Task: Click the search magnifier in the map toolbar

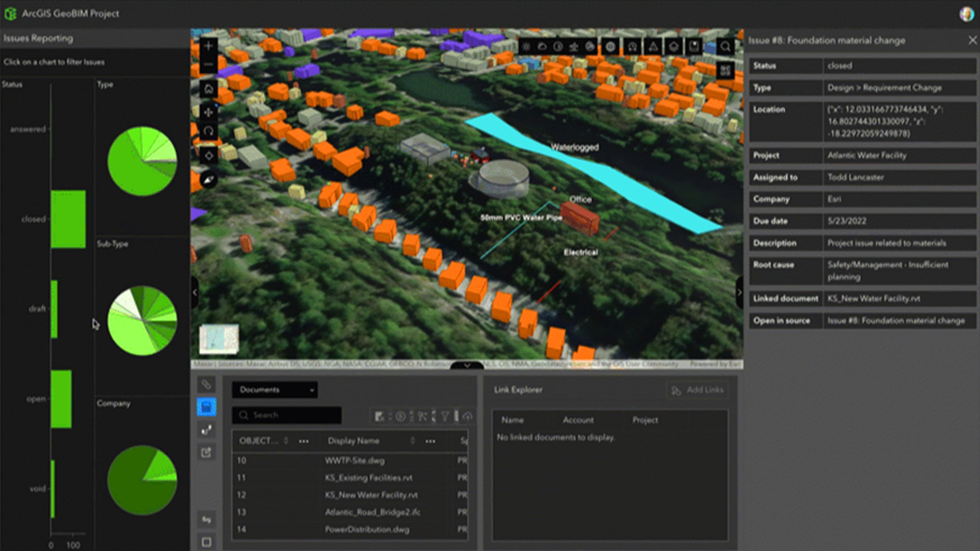Action: 726,46
